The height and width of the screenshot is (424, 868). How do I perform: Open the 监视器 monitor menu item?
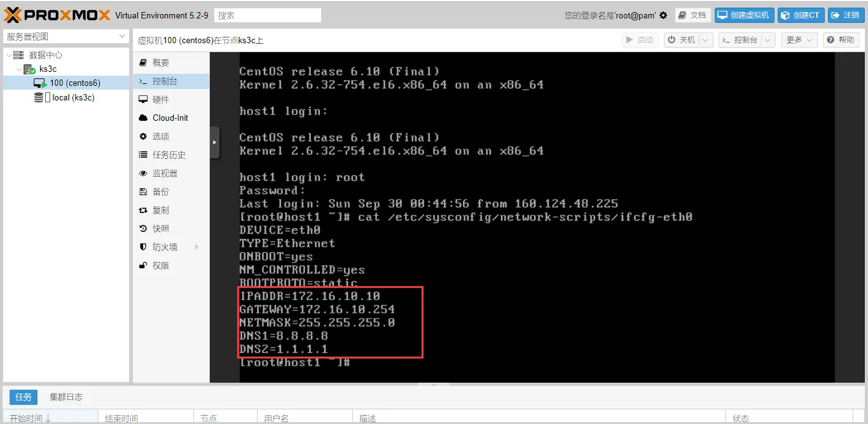[171, 173]
